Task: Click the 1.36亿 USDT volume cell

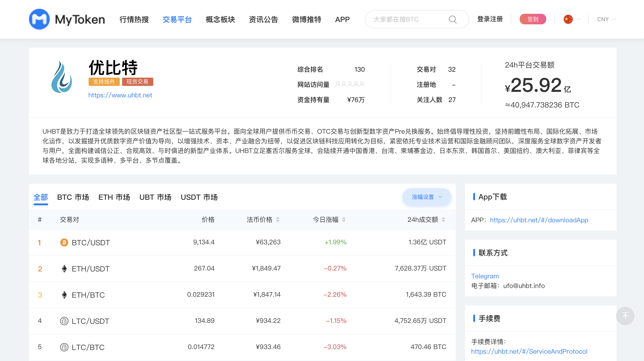Action: point(427,242)
